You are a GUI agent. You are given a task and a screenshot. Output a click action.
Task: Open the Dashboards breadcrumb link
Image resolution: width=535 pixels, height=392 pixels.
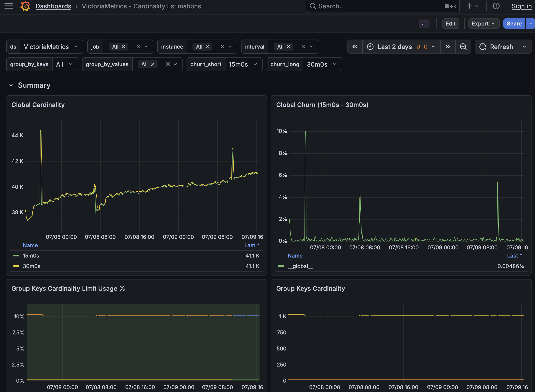53,6
